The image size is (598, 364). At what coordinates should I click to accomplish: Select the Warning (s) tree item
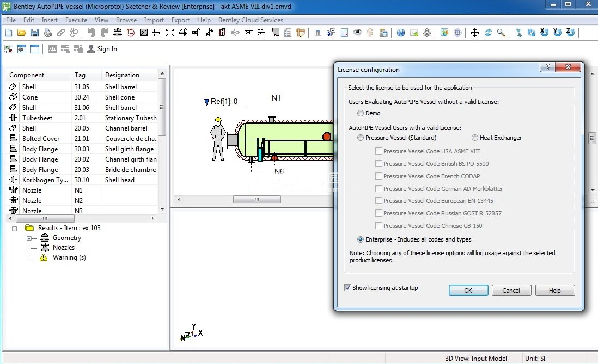pyautogui.click(x=69, y=257)
